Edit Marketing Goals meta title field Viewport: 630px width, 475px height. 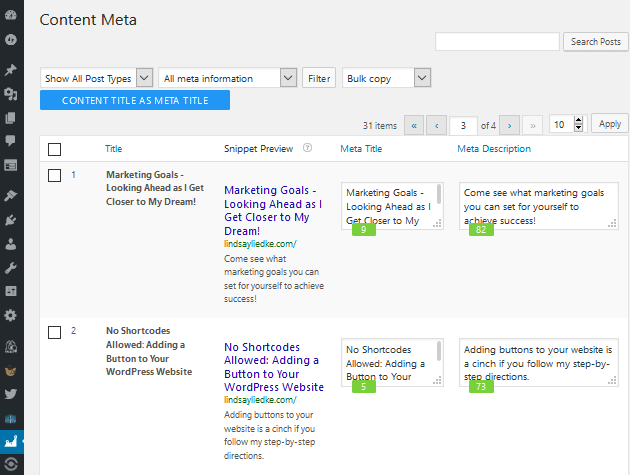point(392,206)
